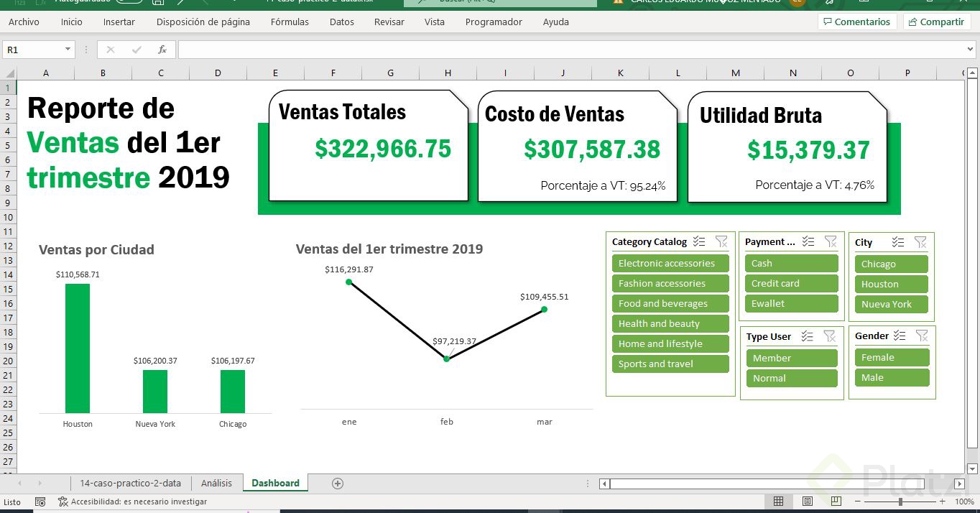Open the Archivo menu
The image size is (980, 513).
[24, 22]
